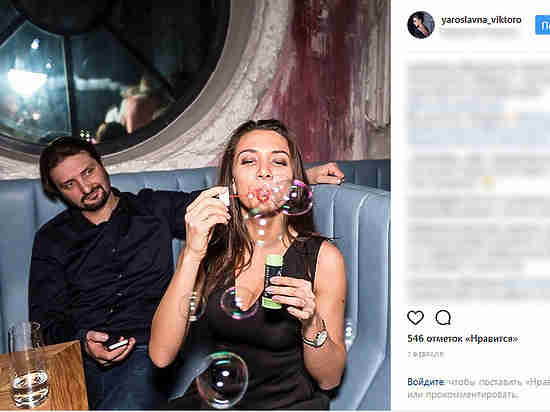Click the yaroslavna_viktoro username link
Viewport: 550px width, 412px height.
[481, 20]
